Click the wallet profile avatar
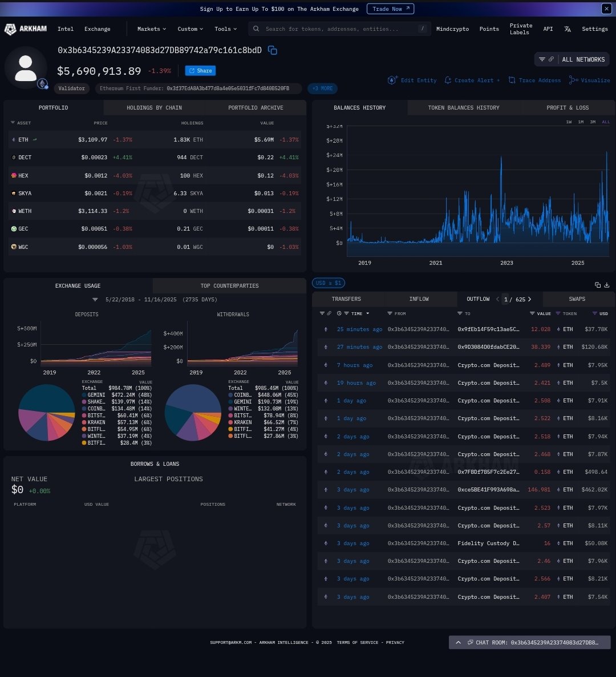This screenshot has width=616, height=677. [x=26, y=68]
